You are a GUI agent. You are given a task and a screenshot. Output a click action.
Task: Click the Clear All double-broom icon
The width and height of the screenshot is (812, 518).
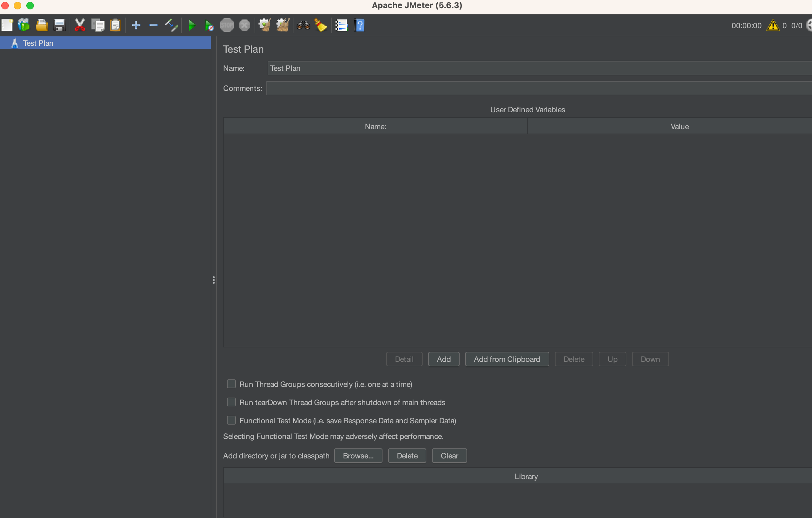[x=282, y=25]
